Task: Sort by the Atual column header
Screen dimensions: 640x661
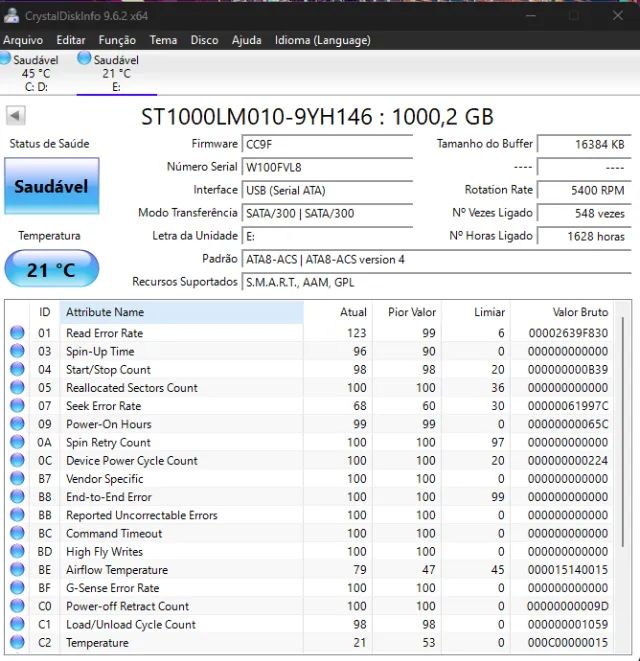Action: coord(338,312)
